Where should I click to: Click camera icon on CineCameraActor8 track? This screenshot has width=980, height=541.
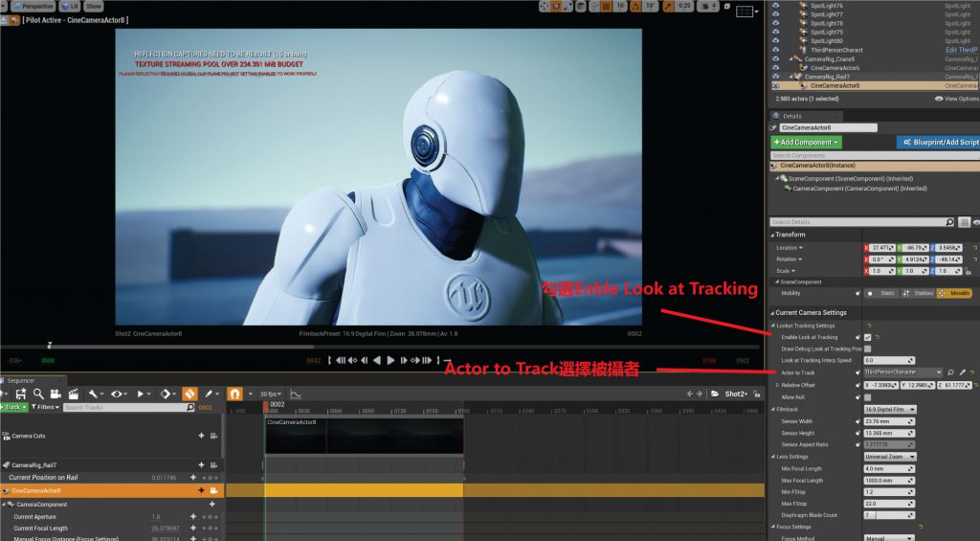tap(214, 490)
